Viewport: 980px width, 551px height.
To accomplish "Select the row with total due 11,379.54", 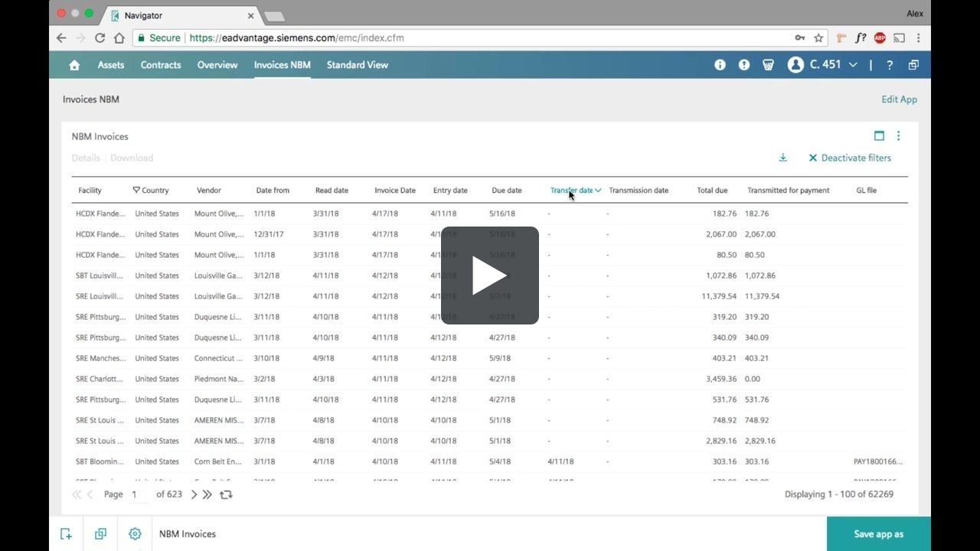I will 489,296.
